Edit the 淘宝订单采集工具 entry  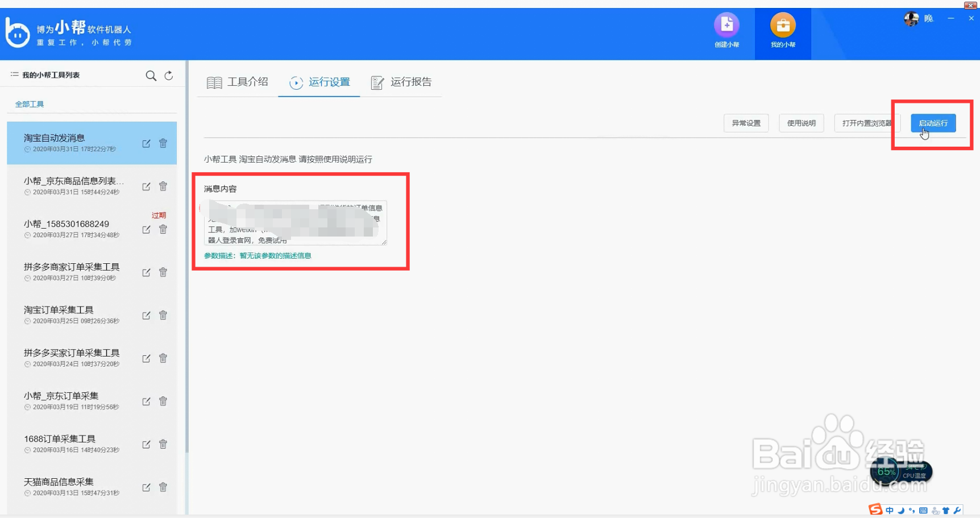(x=146, y=316)
